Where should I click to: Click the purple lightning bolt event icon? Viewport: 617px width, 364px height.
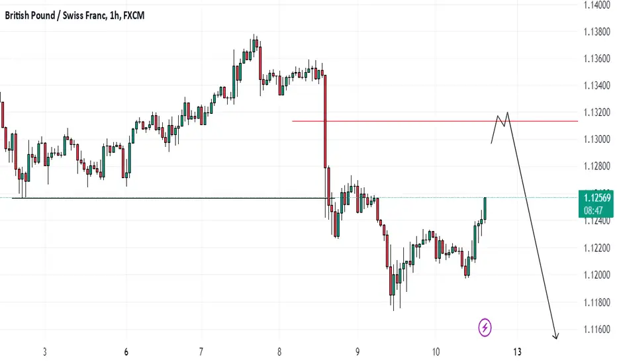485,328
